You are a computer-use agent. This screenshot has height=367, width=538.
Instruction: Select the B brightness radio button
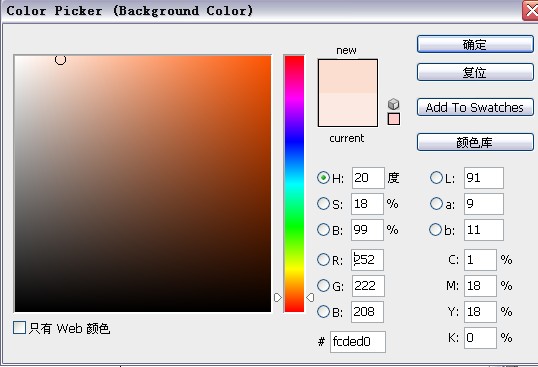(323, 229)
